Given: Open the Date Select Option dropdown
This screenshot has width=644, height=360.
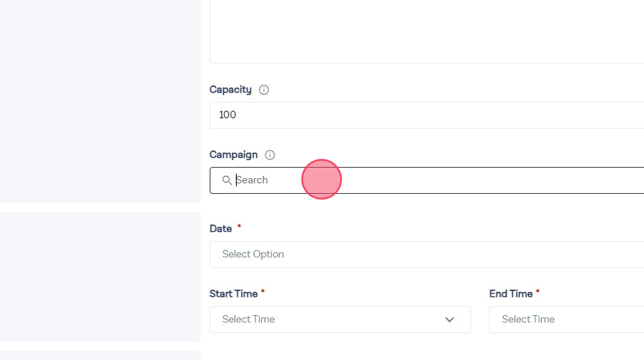Looking at the screenshot, I should click(427, 254).
